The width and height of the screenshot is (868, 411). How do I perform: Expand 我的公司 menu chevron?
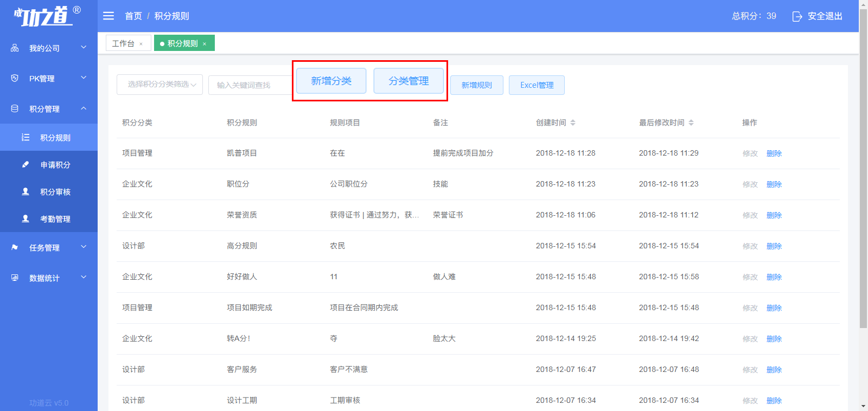tap(84, 47)
